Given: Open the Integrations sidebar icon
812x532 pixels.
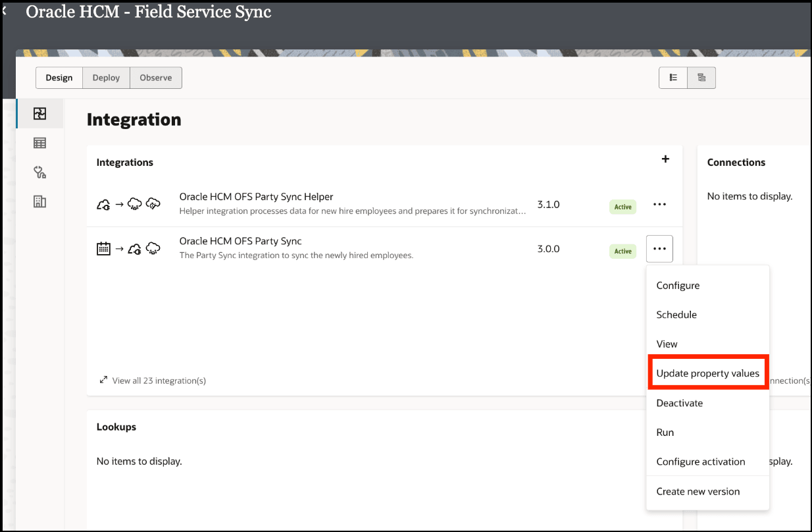Looking at the screenshot, I should click(39, 113).
